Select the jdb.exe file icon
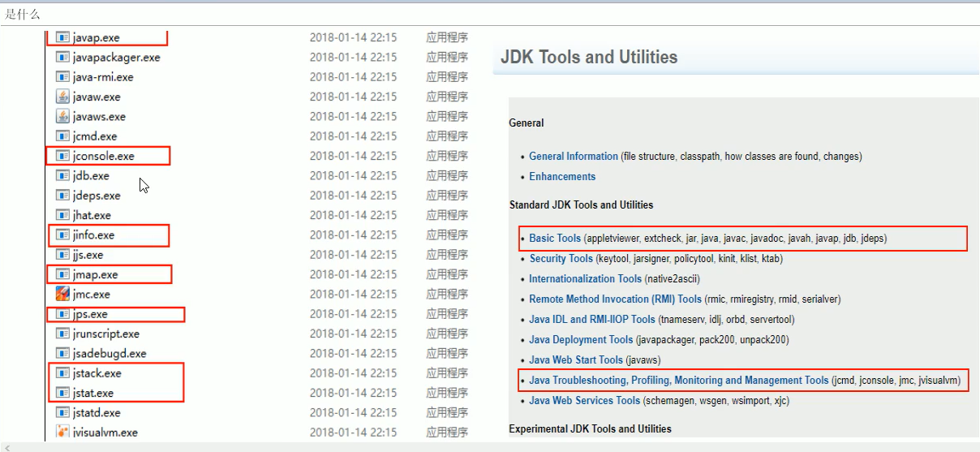Image resolution: width=980 pixels, height=452 pixels. coord(62,175)
